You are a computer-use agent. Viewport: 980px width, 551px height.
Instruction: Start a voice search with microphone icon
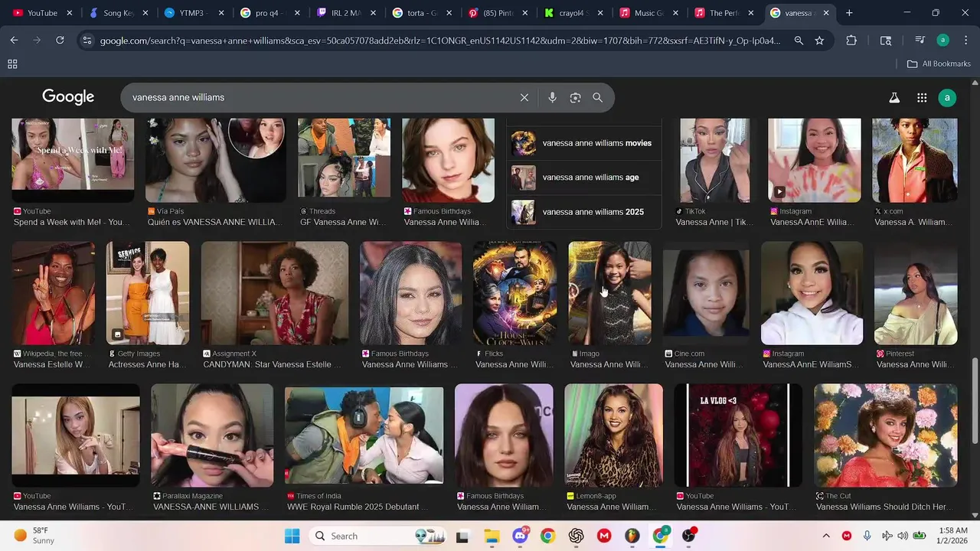552,98
